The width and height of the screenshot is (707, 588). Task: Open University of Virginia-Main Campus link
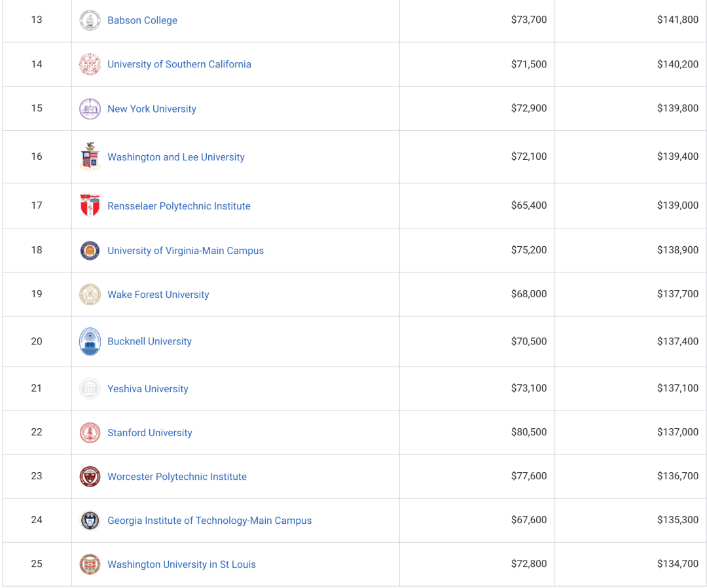[x=185, y=250]
